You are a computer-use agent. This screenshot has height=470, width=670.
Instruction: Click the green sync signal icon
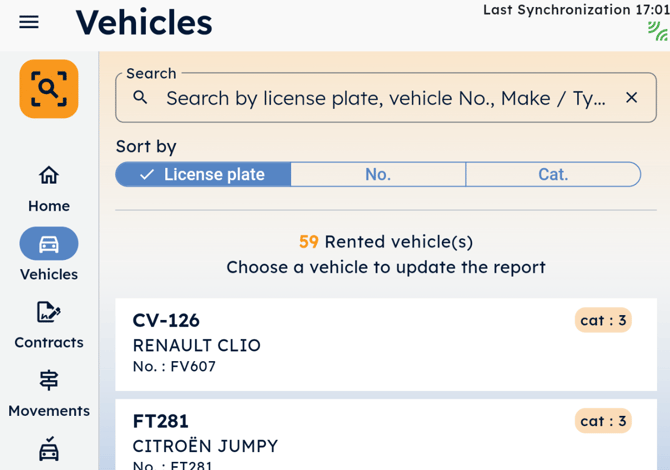pyautogui.click(x=657, y=32)
